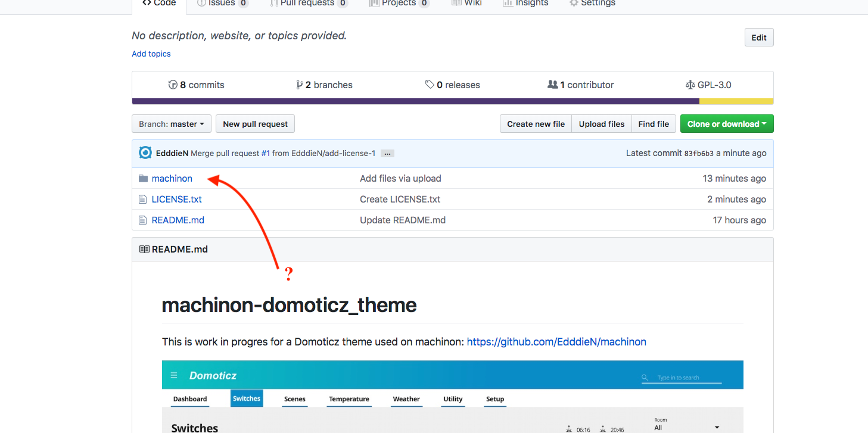868x433 pixels.
Task: Click the Create new file button
Action: pos(536,124)
